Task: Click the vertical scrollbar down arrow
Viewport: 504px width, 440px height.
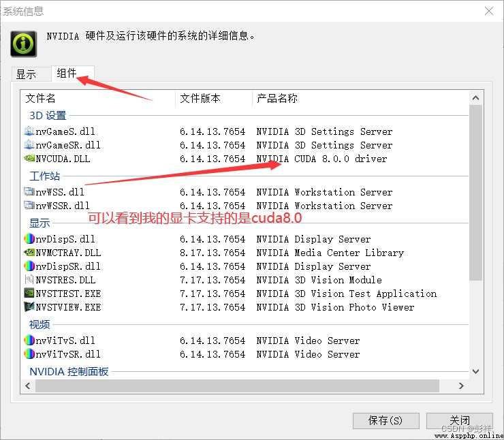Action: pyautogui.click(x=475, y=371)
